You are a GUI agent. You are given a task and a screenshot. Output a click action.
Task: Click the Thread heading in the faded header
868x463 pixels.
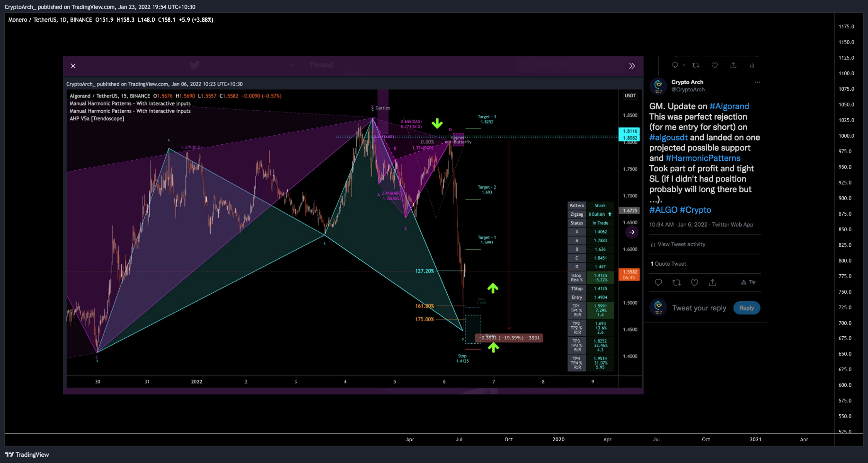[x=321, y=65]
